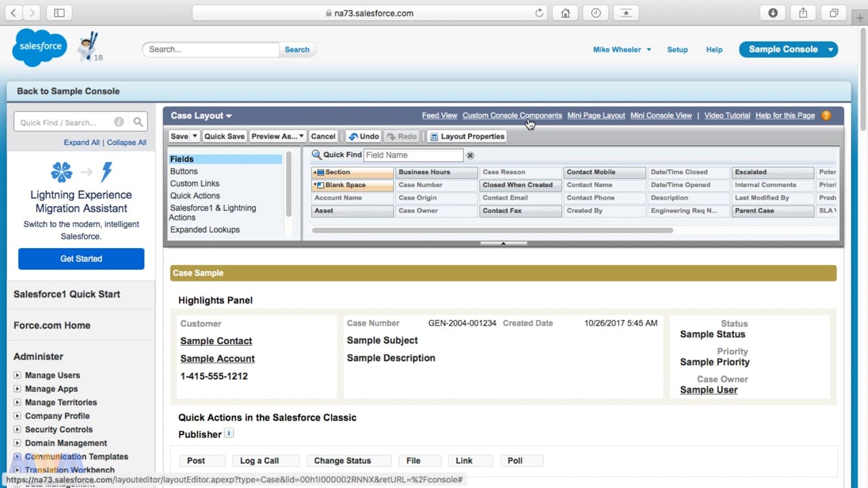868x488 pixels.
Task: Click the orange help question mark icon
Action: [x=826, y=115]
